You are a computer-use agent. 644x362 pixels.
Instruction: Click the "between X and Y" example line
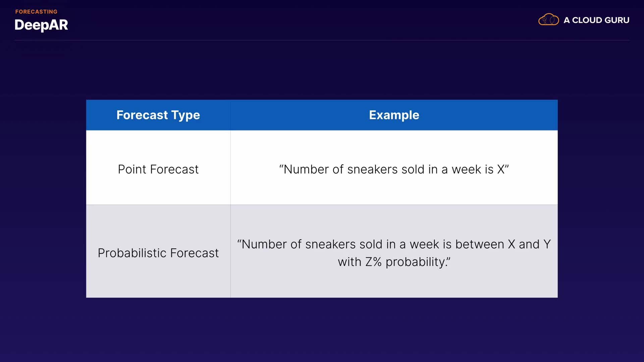pyautogui.click(x=394, y=244)
